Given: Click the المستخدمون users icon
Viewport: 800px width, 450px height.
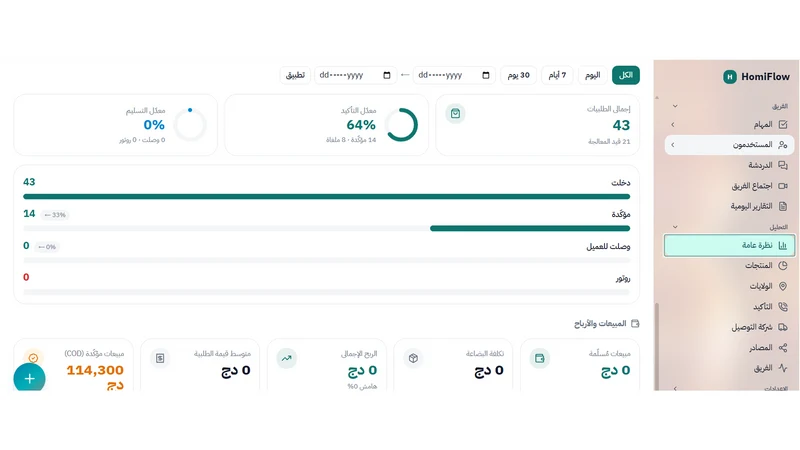Looking at the screenshot, I should point(783,145).
